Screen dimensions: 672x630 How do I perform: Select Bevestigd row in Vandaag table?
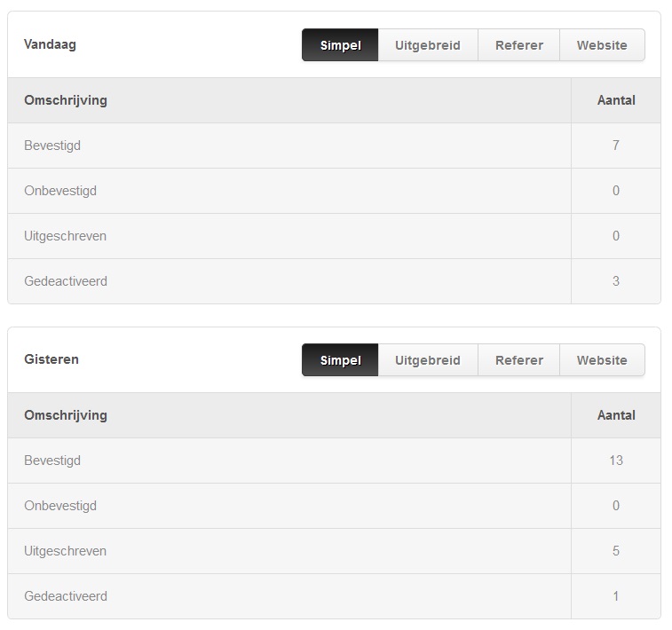(x=335, y=146)
